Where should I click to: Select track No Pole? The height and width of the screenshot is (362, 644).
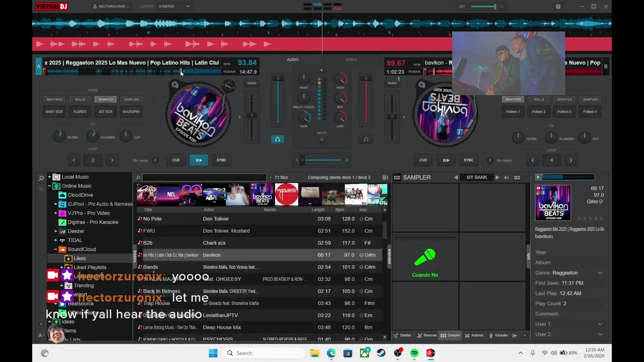(259, 219)
